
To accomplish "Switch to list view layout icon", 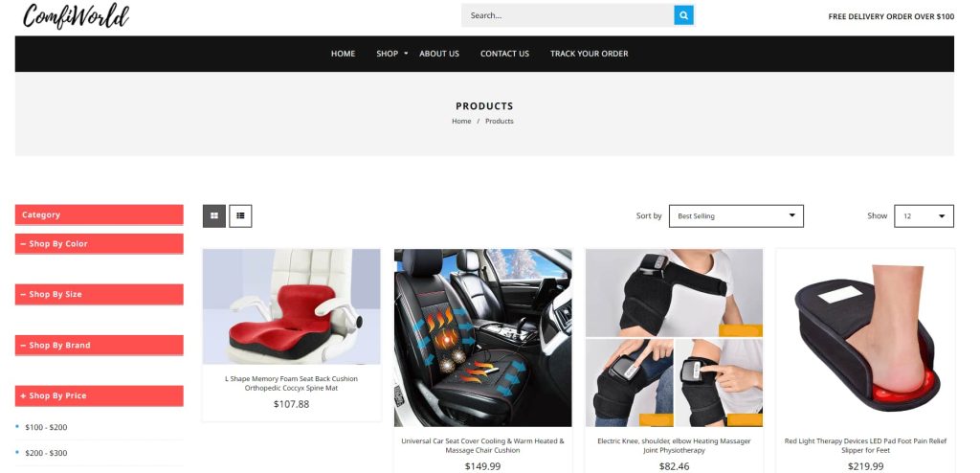I will [240, 215].
